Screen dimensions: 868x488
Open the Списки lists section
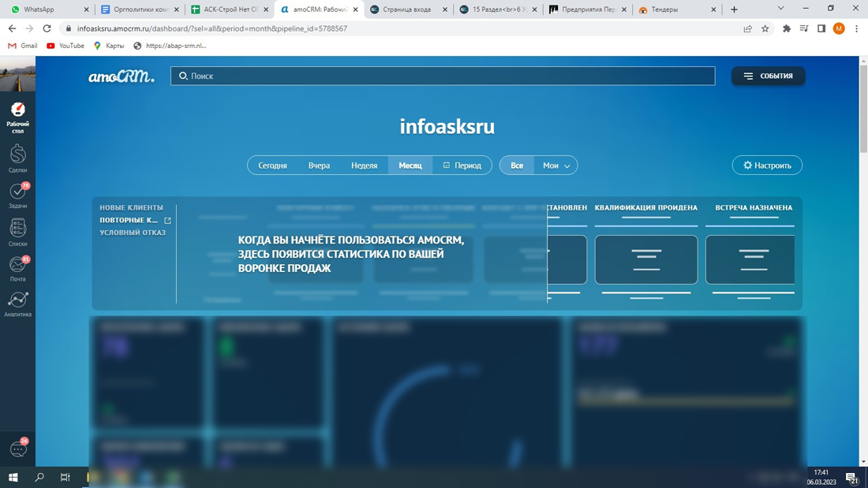tap(17, 232)
